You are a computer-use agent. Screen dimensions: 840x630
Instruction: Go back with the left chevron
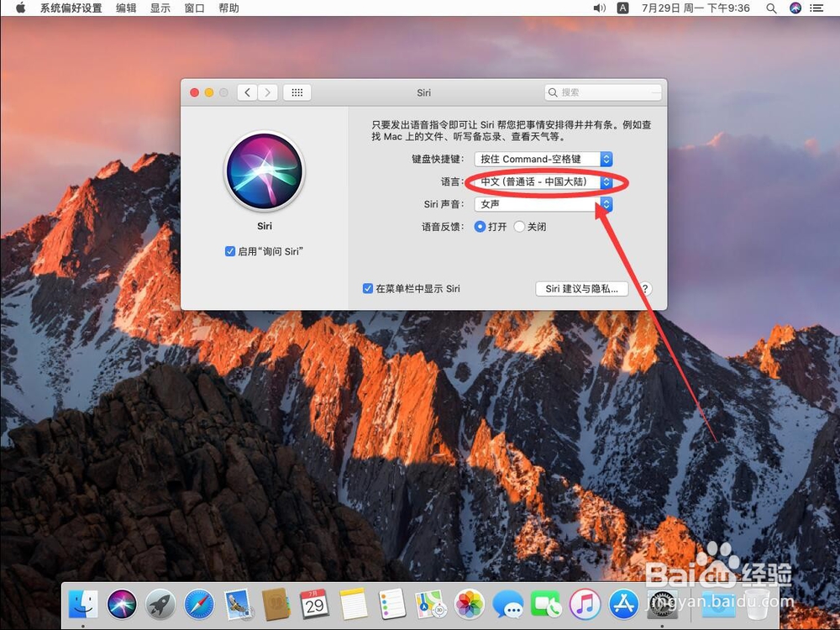[247, 92]
